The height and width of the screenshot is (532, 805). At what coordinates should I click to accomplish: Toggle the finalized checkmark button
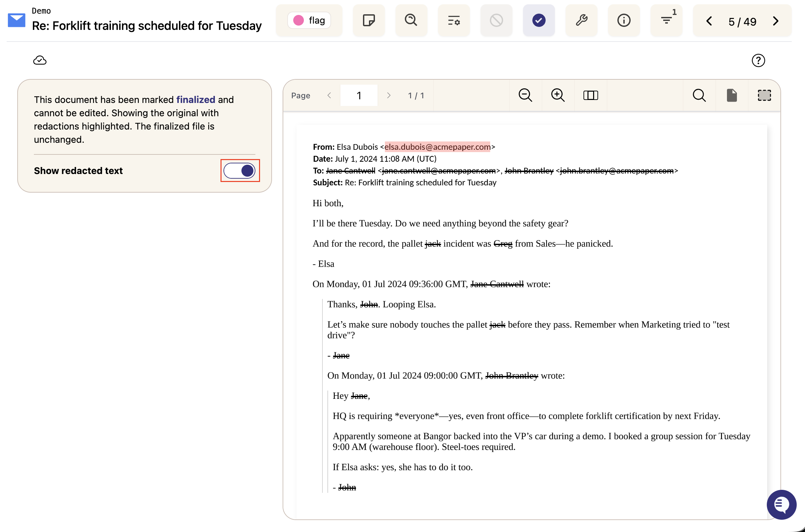pos(539,20)
